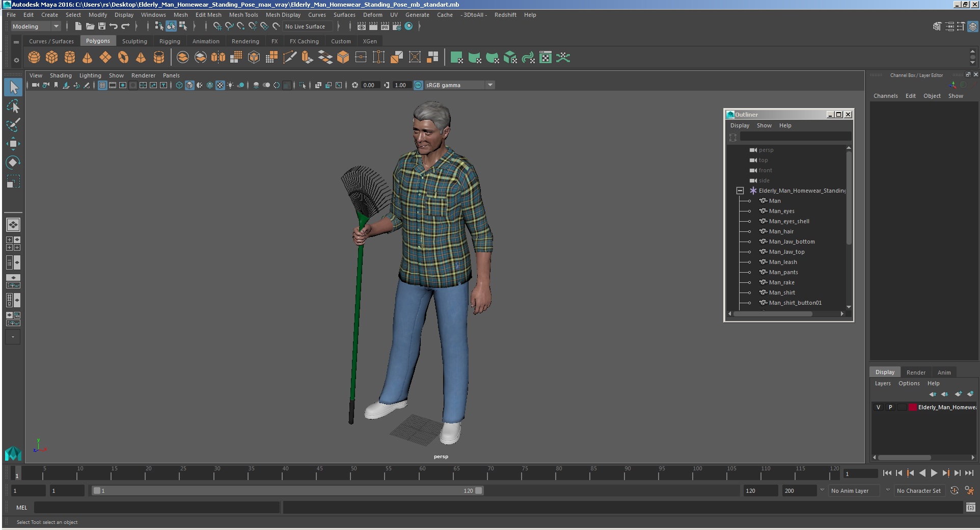Open the Windows menu
980x530 pixels.
tap(153, 15)
